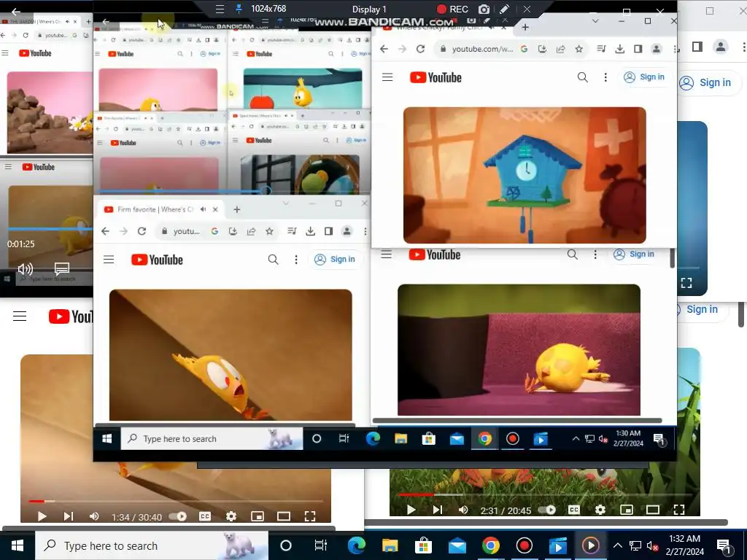Open hamburger menu in remote display toolbar

(x=220, y=9)
